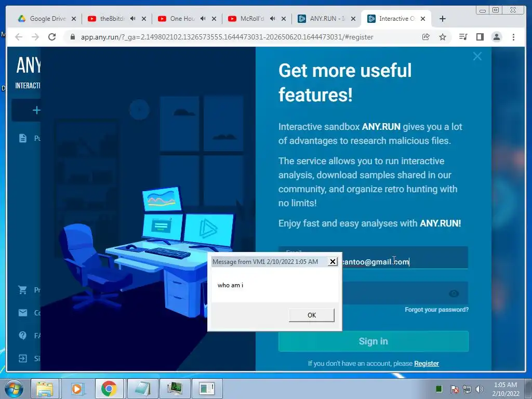Click OK in the VM1 message box
Viewport: 532px width, 399px height.
click(312, 315)
